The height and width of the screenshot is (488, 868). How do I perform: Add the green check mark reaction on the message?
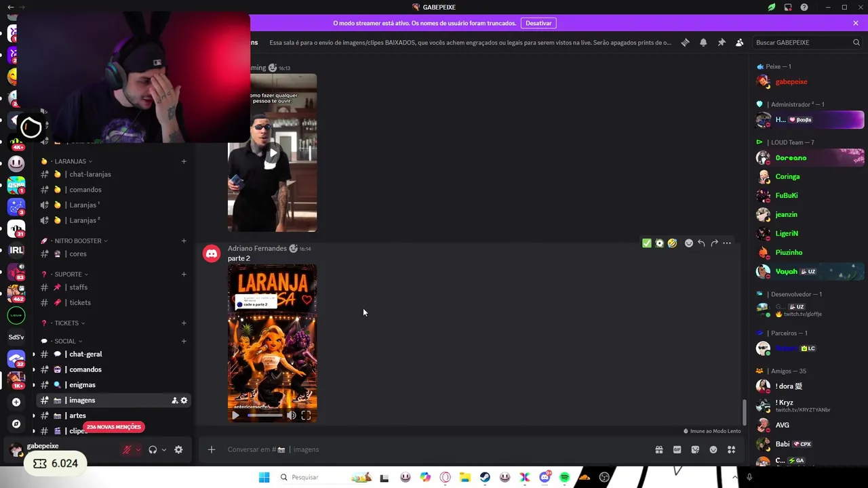tap(646, 243)
